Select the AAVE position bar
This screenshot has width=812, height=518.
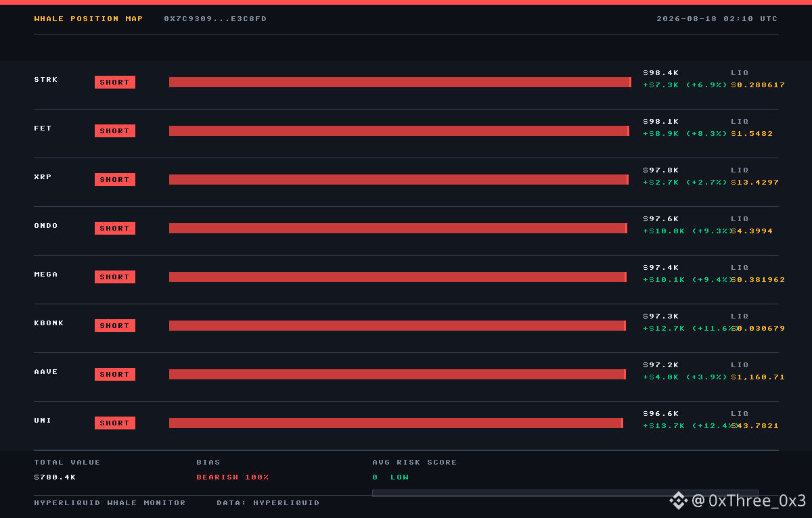click(x=397, y=375)
